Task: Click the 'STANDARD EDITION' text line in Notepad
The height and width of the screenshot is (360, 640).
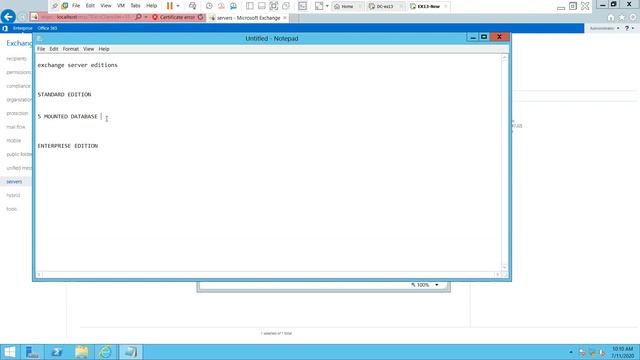Action: tap(64, 94)
